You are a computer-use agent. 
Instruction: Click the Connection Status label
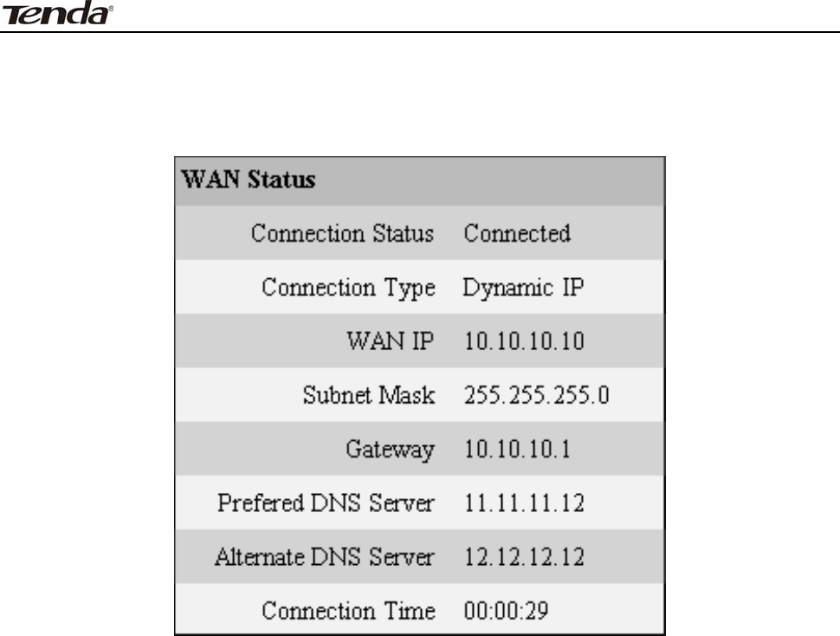tap(342, 234)
